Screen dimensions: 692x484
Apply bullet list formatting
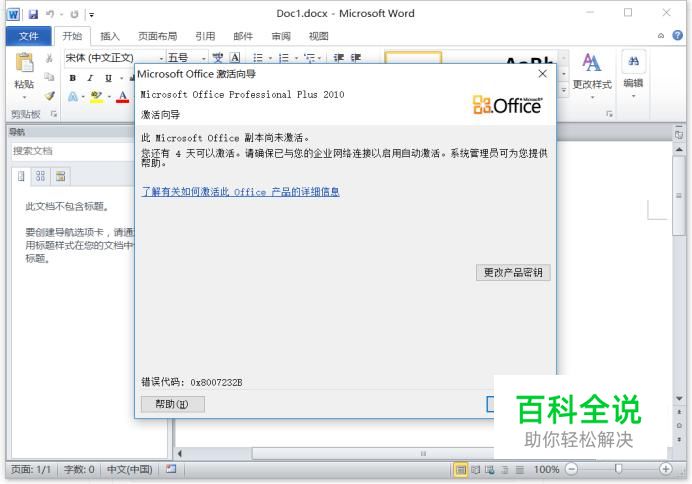(258, 58)
